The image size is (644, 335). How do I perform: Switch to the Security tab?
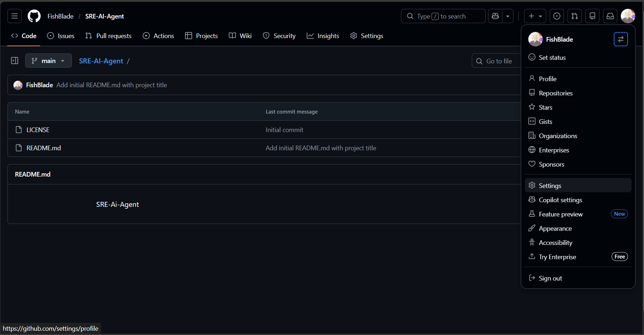tap(279, 36)
